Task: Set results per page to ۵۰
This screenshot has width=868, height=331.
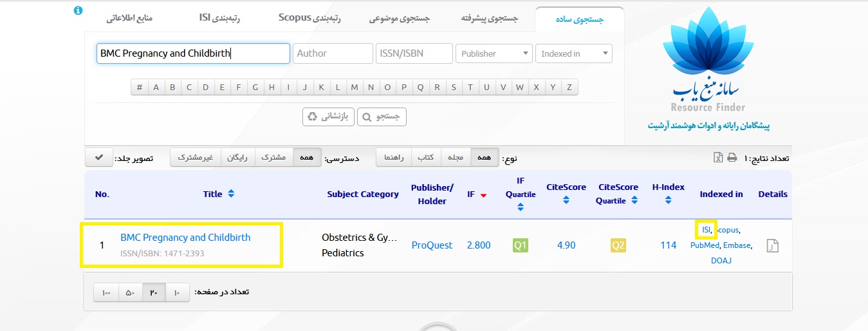Action: click(x=130, y=292)
